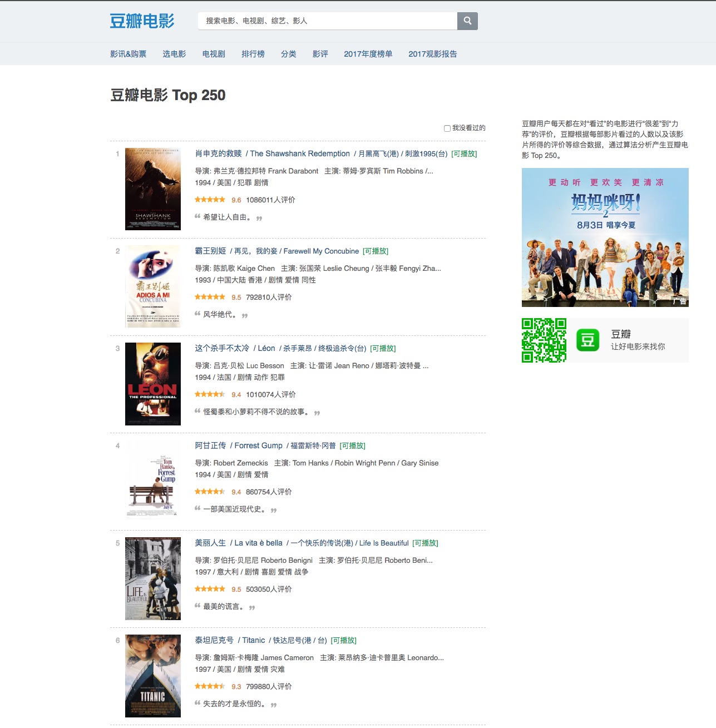This screenshot has width=716, height=728.
Task: Click 可播放 next to 泰坦尼克号
Action: (344, 640)
